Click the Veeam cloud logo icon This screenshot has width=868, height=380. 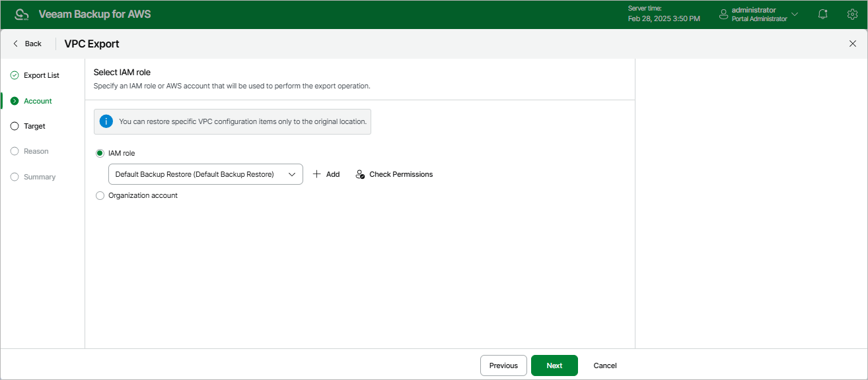point(22,15)
